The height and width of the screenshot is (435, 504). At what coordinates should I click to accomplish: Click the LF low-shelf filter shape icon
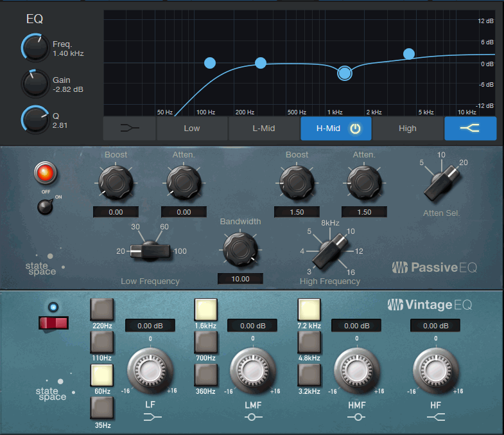(x=152, y=417)
